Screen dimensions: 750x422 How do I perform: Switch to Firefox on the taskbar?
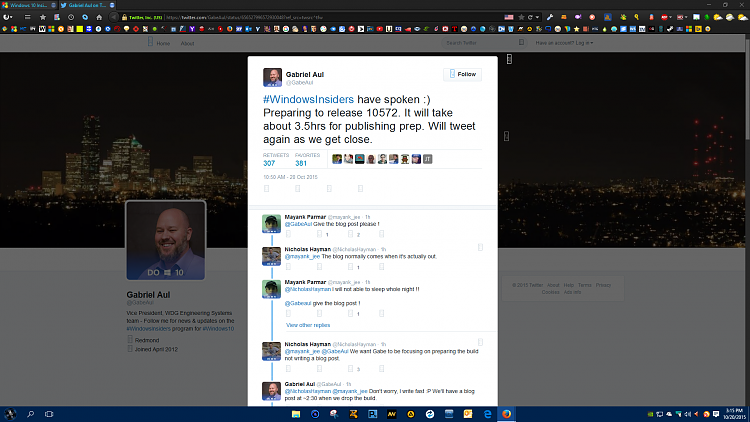point(507,414)
